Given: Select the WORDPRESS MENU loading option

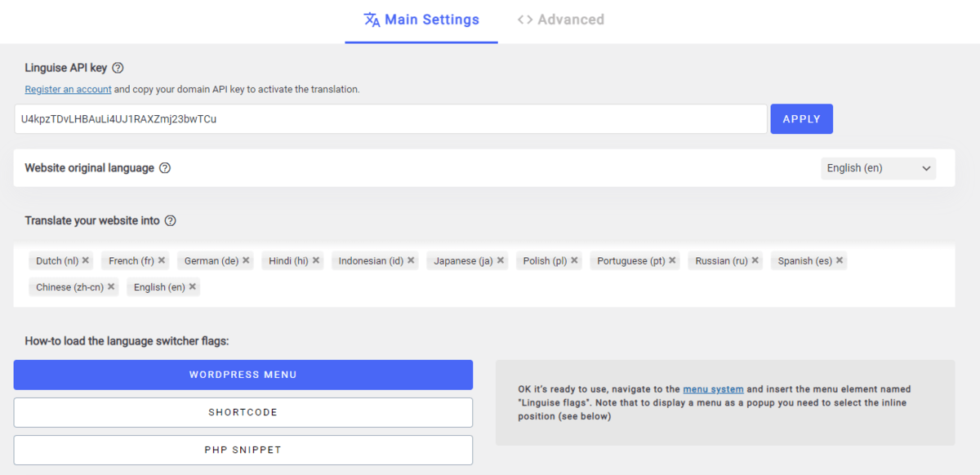Looking at the screenshot, I should point(243,375).
